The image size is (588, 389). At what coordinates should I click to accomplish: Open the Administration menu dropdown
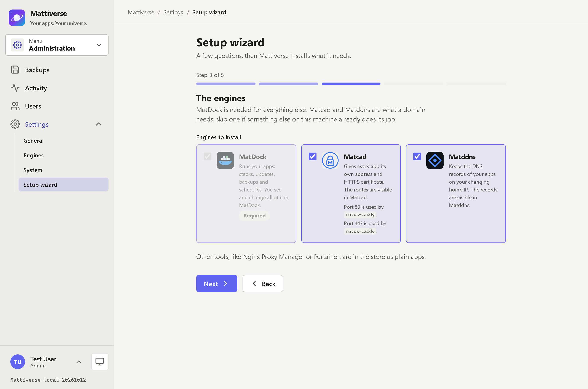(x=57, y=45)
